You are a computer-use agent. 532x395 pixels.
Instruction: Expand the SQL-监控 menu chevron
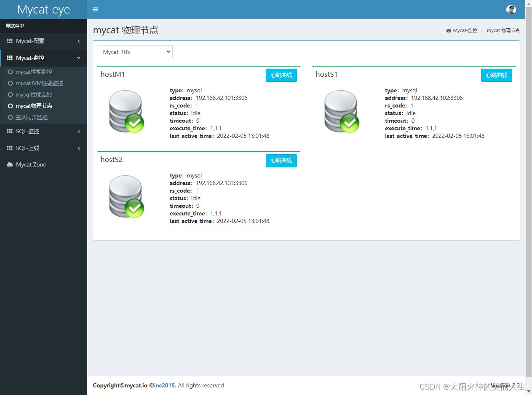79,131
